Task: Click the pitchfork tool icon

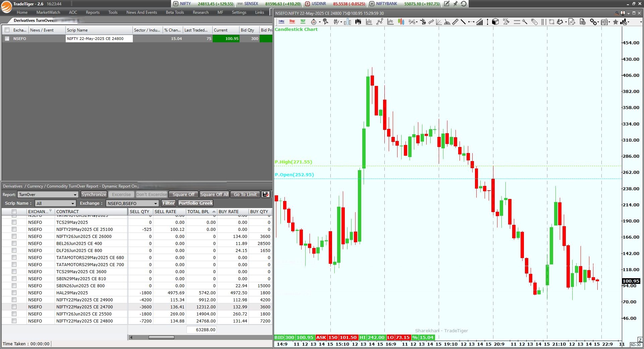Action: (525, 22)
